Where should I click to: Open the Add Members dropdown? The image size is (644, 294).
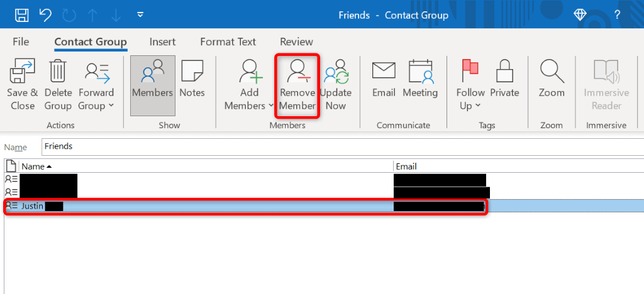(250, 99)
